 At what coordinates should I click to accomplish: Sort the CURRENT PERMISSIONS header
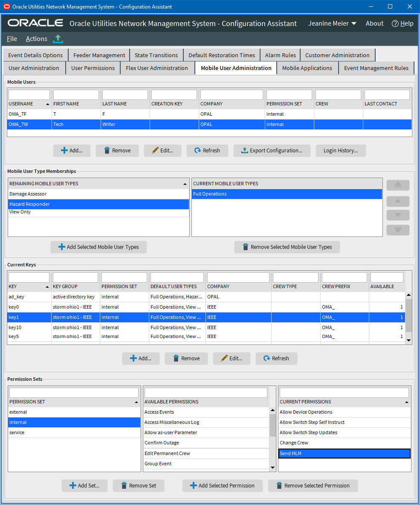tap(345, 402)
